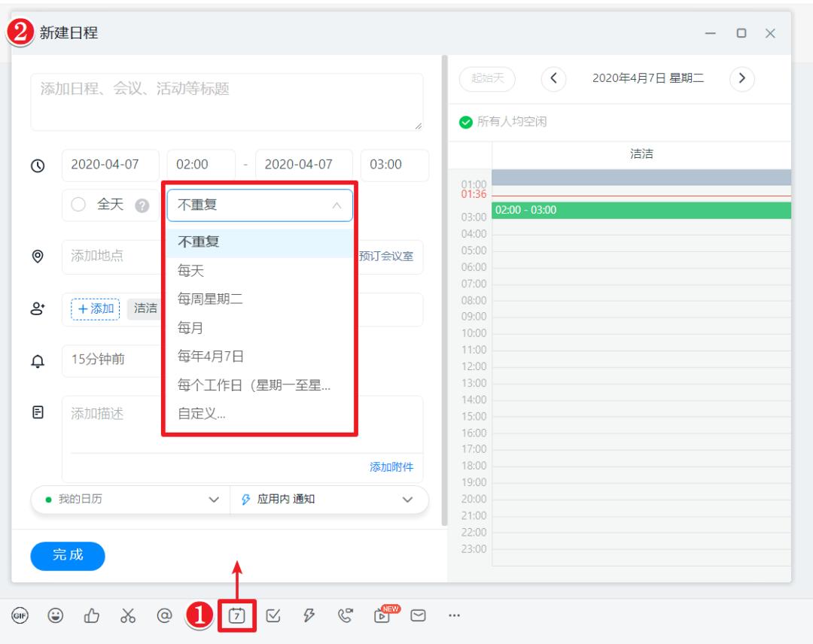Select the task checkbox icon in toolbar
Image resolution: width=813 pixels, height=644 pixels.
tap(273, 615)
